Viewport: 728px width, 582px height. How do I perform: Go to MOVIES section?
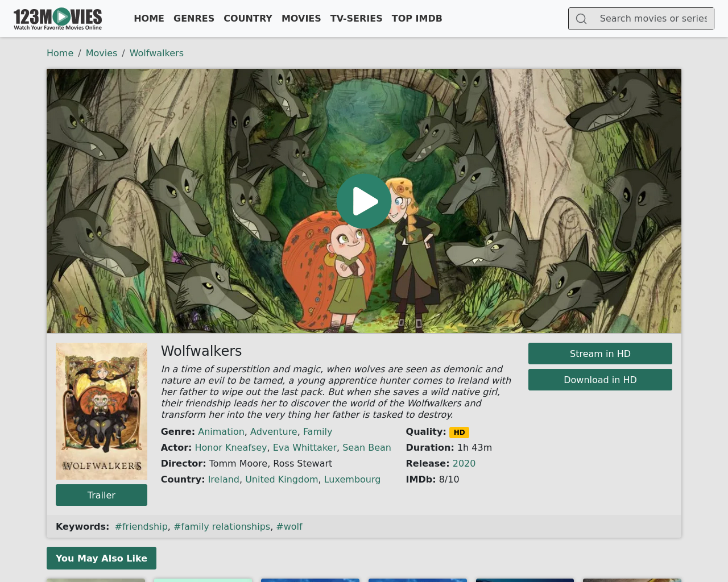pyautogui.click(x=301, y=18)
